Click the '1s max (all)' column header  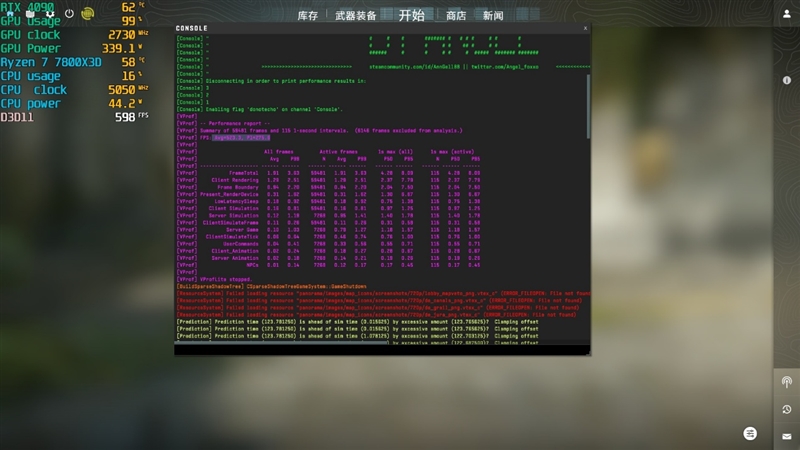pos(395,152)
